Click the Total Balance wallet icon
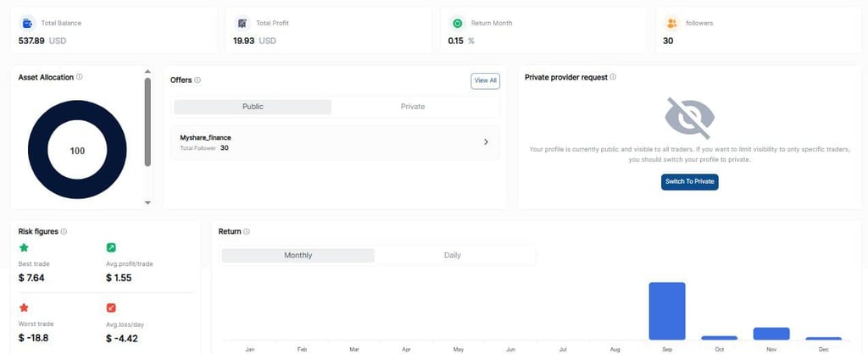 27,24
